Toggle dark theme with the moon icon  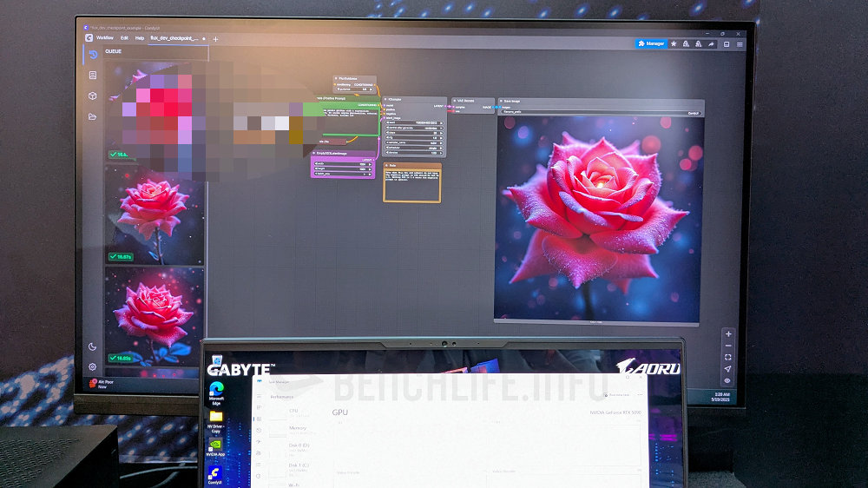(x=93, y=346)
